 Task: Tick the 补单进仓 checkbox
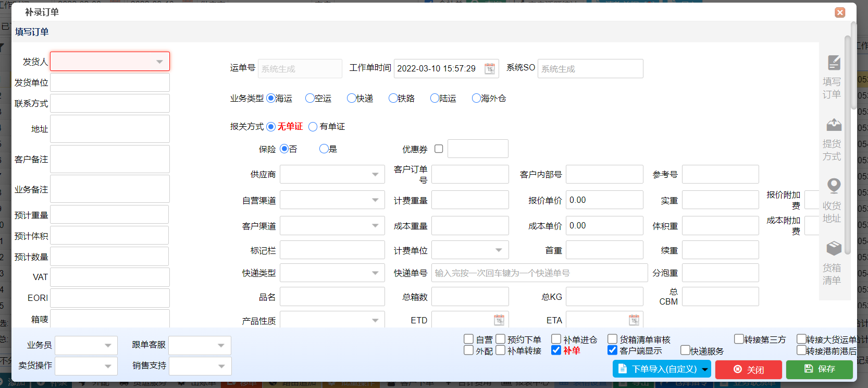(x=556, y=339)
